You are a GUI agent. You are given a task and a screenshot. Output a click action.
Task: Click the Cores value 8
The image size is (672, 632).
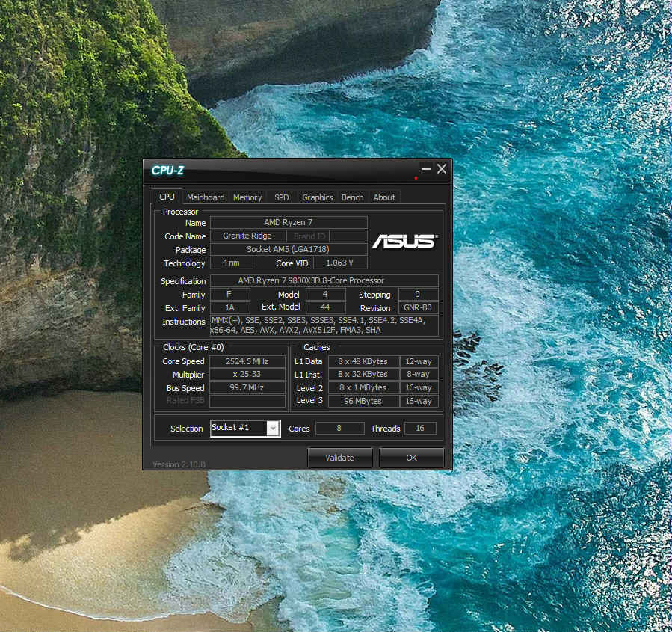(x=339, y=428)
